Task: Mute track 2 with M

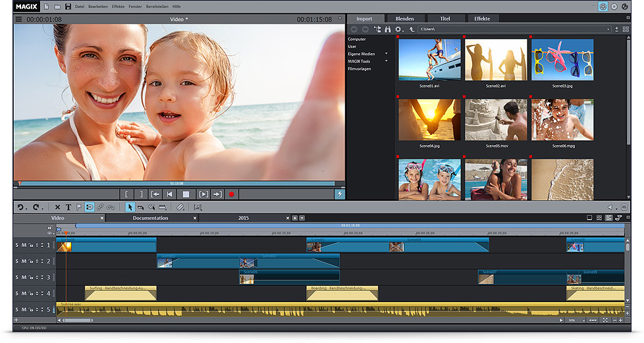Action: pos(24,261)
